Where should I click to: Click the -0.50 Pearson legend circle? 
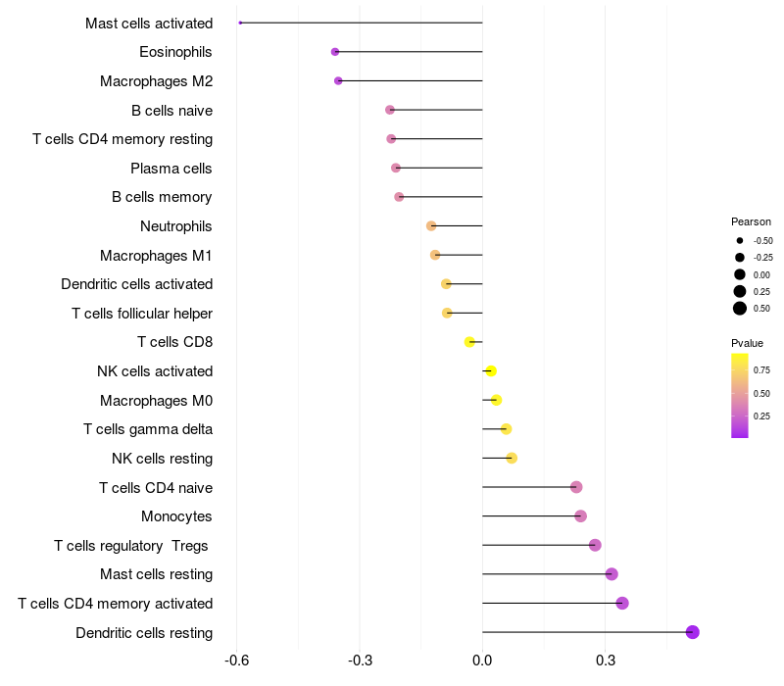point(740,240)
